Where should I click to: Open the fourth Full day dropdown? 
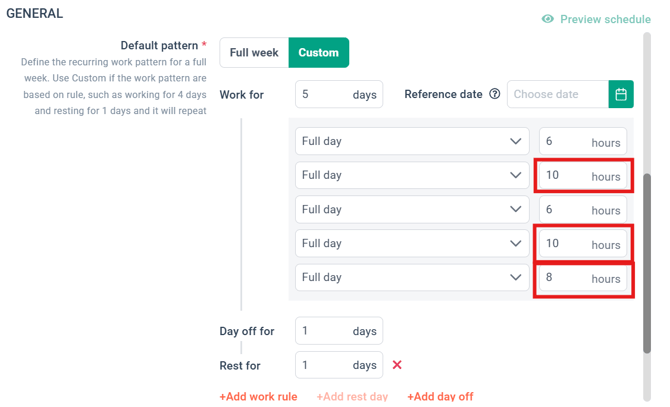(x=412, y=243)
